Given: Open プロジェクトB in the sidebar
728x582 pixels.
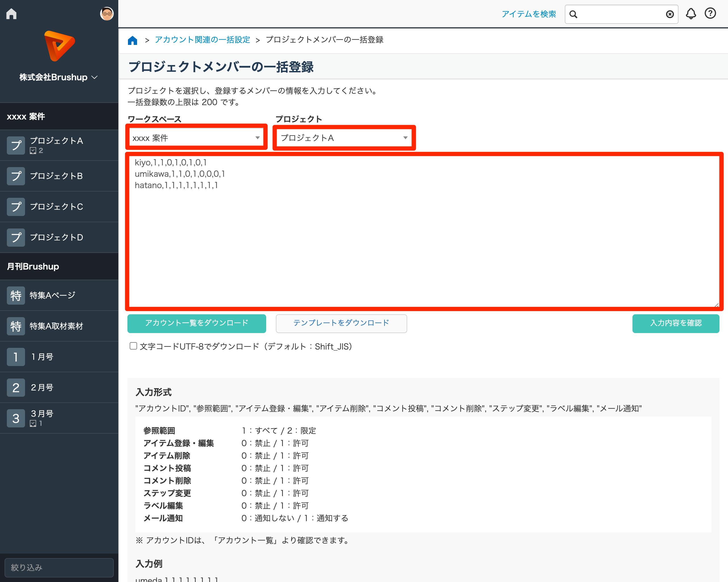Looking at the screenshot, I should tap(56, 176).
